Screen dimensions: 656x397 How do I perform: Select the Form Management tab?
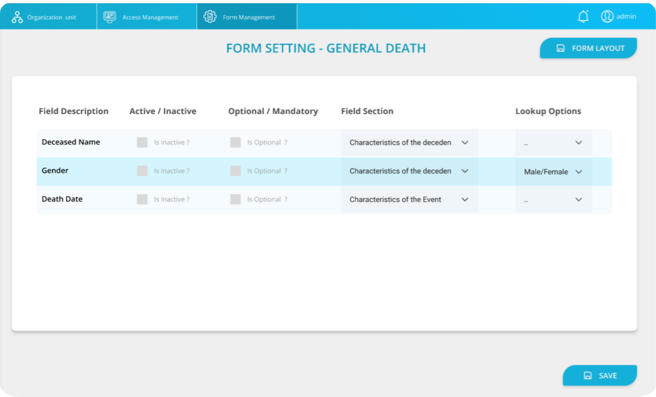(x=247, y=17)
